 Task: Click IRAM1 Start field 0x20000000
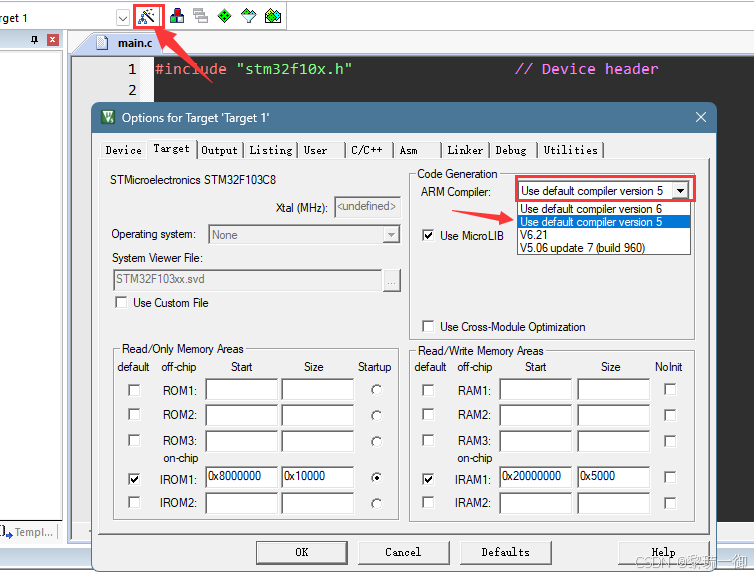coord(536,476)
